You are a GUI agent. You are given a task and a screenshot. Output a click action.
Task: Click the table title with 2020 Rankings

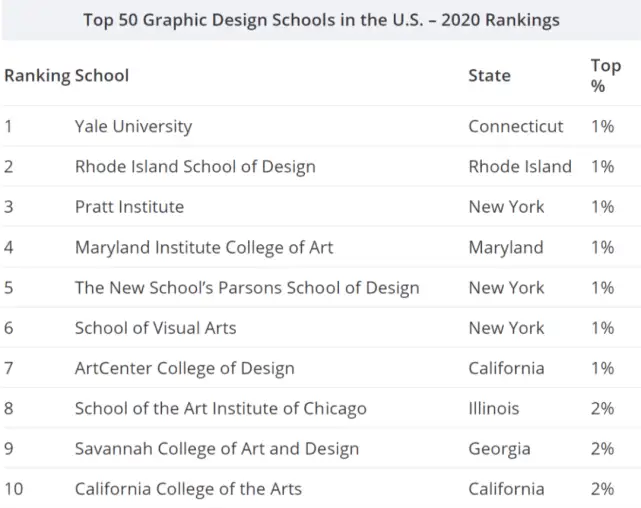click(320, 20)
